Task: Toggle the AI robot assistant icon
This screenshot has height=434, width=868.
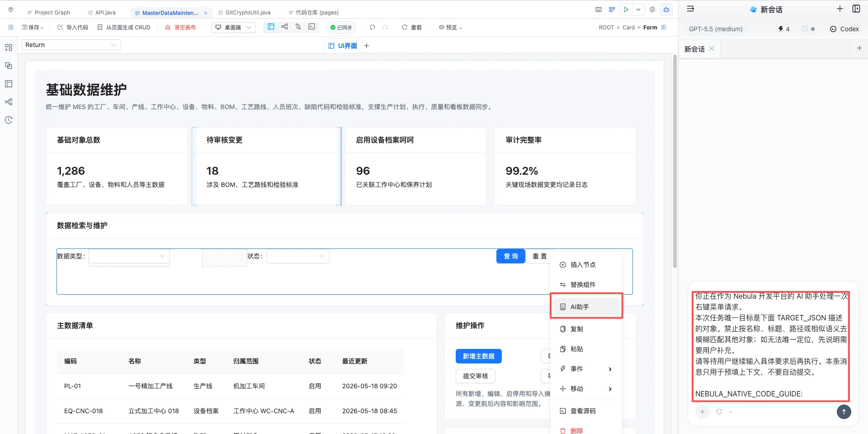Action: (666, 10)
